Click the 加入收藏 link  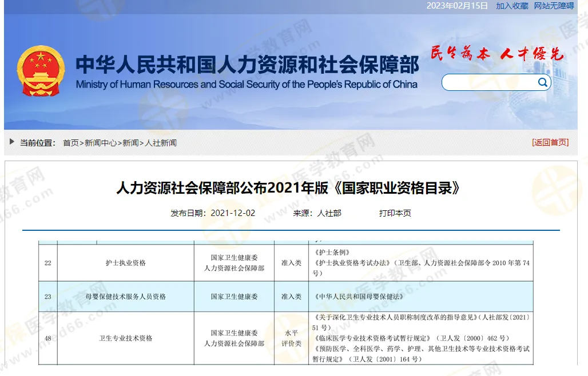[512, 6]
